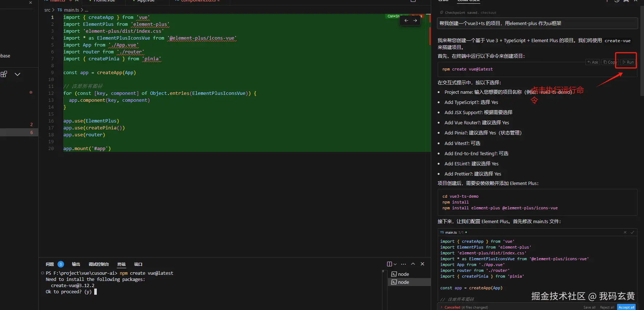
Task: Click the Run button for npm create command
Action: click(628, 62)
